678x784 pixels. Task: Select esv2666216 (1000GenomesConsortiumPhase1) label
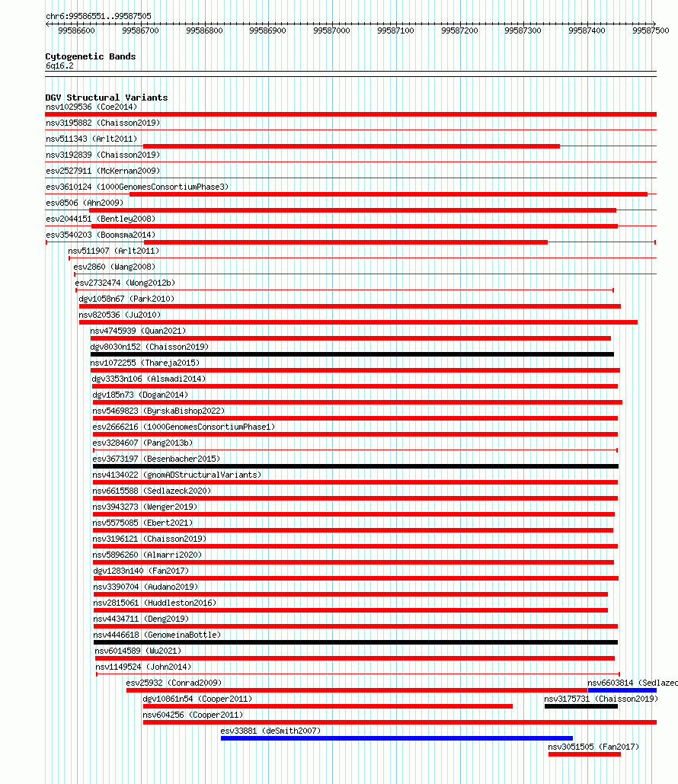coord(184,427)
